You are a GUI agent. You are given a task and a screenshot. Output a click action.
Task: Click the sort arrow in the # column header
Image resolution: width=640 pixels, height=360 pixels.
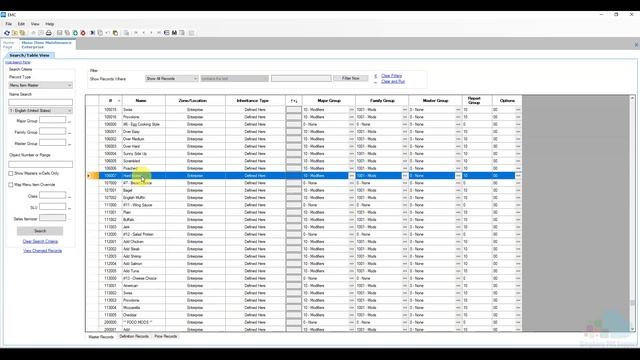[x=119, y=101]
